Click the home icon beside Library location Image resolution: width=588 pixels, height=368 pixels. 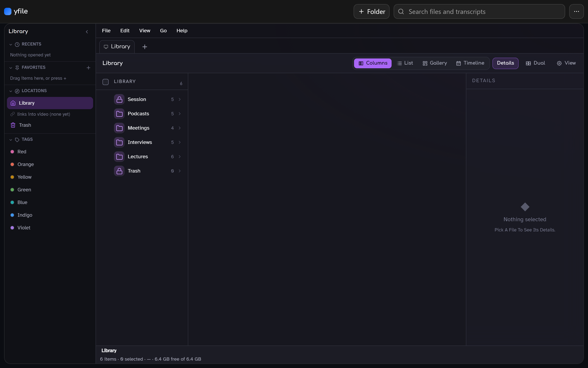tap(13, 103)
